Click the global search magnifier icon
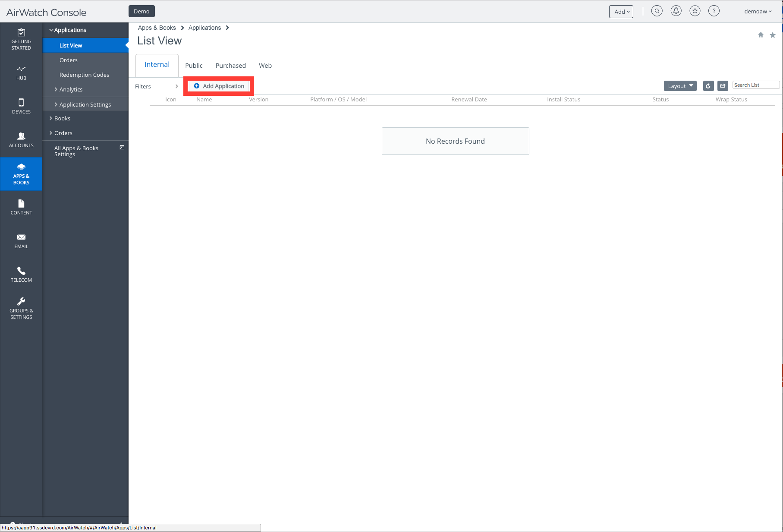The image size is (783, 532). (657, 11)
